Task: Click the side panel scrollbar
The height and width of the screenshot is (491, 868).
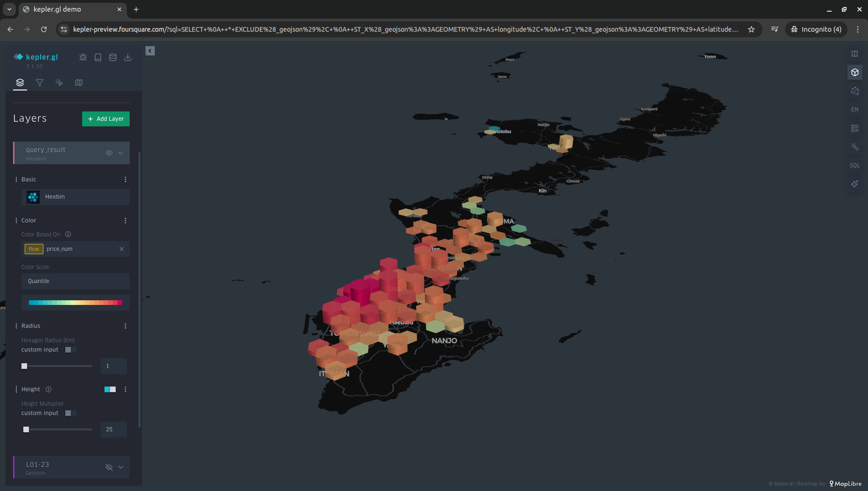Action: click(x=139, y=289)
